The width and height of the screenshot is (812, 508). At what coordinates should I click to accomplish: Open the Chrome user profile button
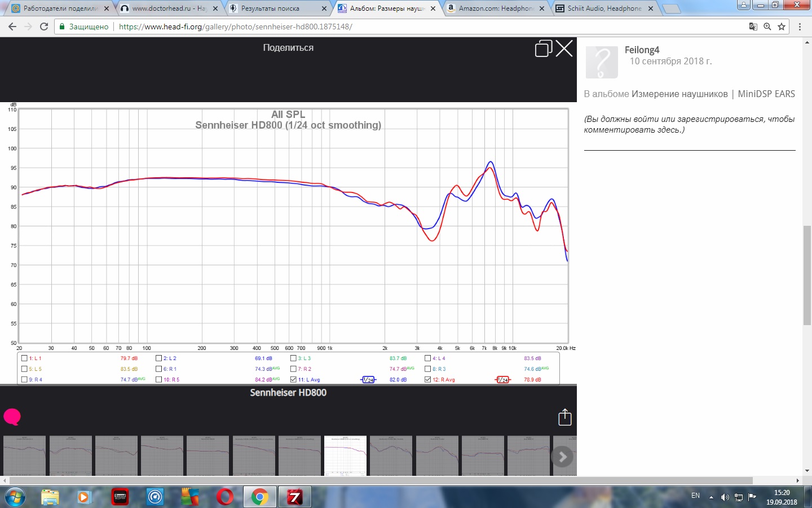(744, 5)
